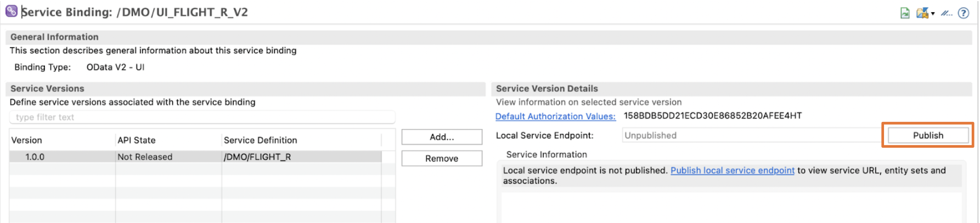
Task: Click the Service Definition column header
Action: coord(260,140)
